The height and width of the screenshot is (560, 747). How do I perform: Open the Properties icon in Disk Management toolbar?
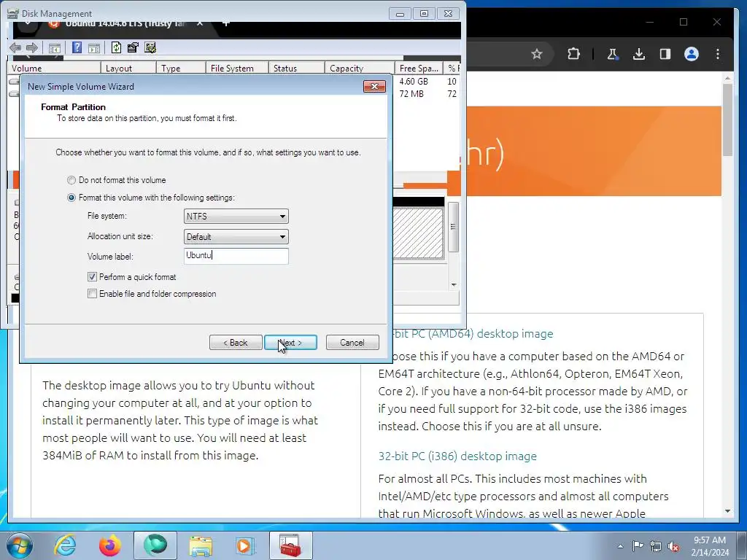(133, 47)
